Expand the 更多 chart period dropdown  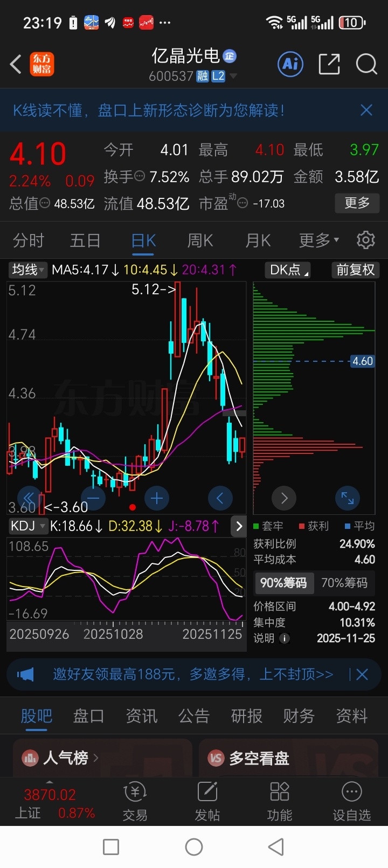point(319,240)
